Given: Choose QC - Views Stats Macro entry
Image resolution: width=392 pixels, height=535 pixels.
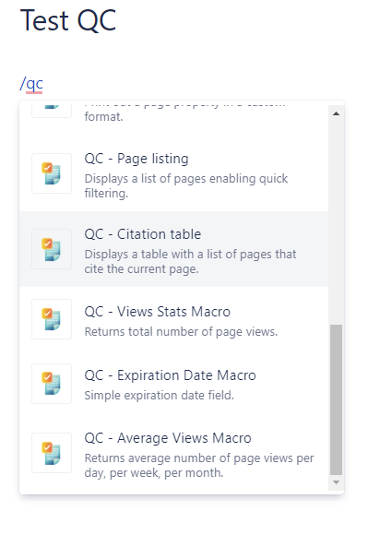Looking at the screenshot, I should click(x=173, y=319).
